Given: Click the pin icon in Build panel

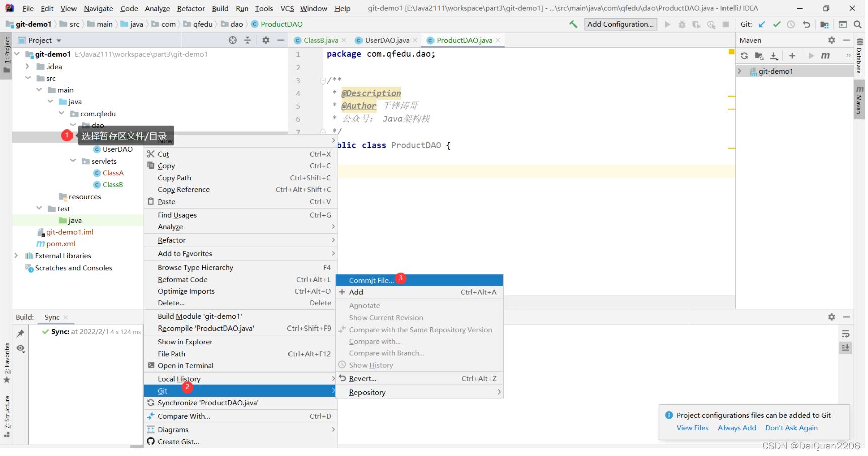Looking at the screenshot, I should tap(20, 333).
